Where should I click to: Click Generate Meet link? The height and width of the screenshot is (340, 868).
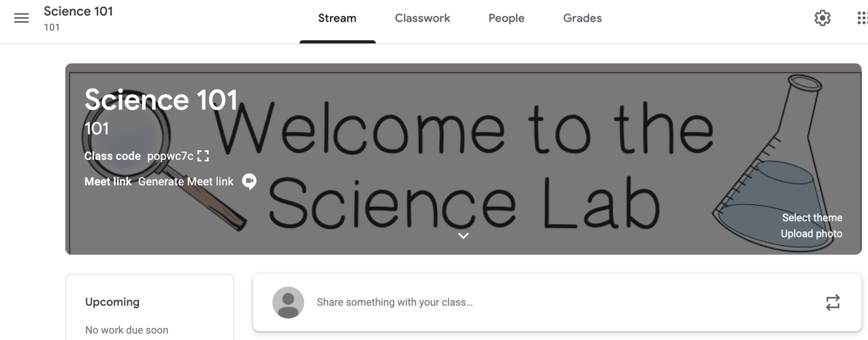pos(185,182)
